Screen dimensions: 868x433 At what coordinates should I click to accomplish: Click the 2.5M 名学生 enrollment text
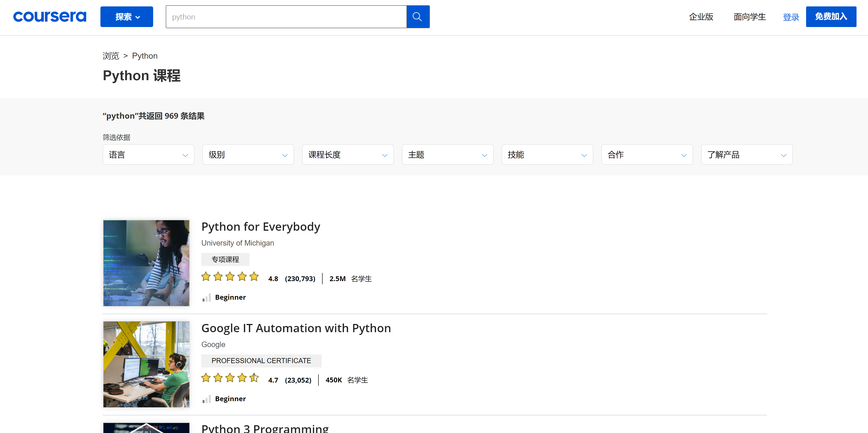[351, 278]
